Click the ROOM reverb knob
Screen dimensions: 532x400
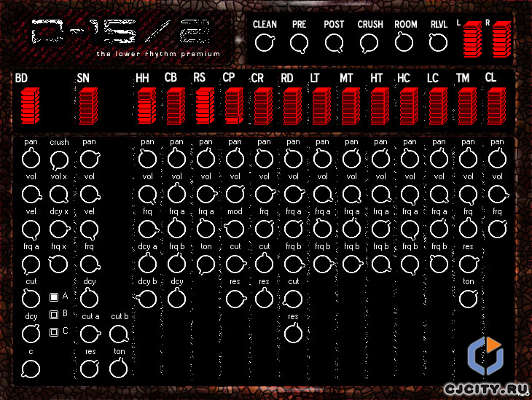pyautogui.click(x=404, y=43)
